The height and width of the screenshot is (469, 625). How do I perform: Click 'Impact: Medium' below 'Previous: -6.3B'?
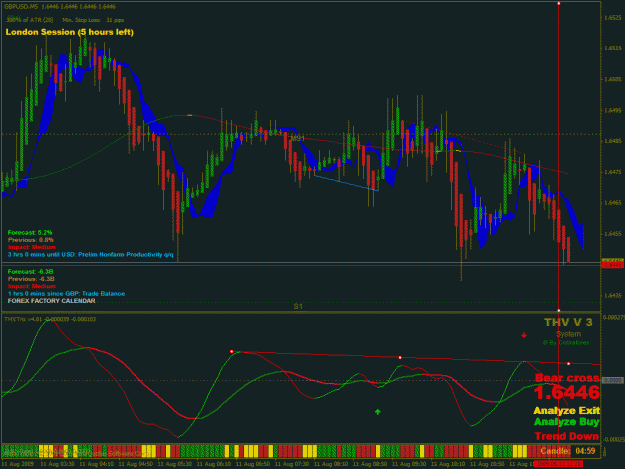point(31,286)
